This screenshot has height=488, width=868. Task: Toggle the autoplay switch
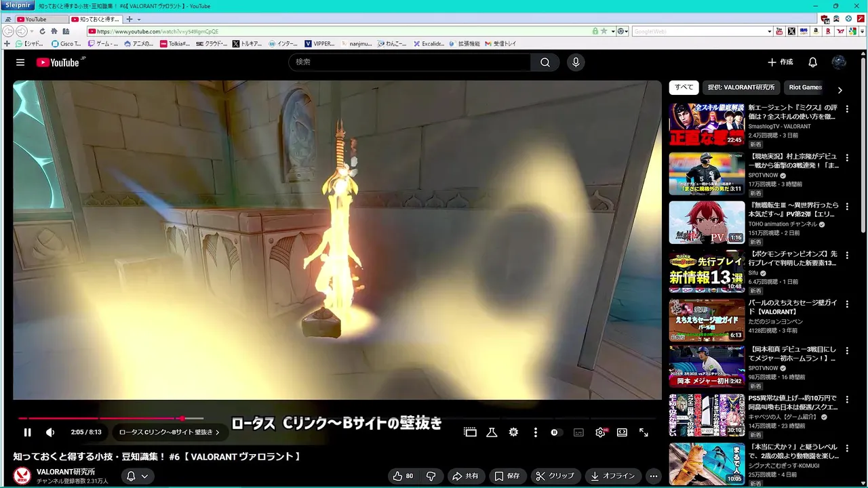(x=556, y=432)
